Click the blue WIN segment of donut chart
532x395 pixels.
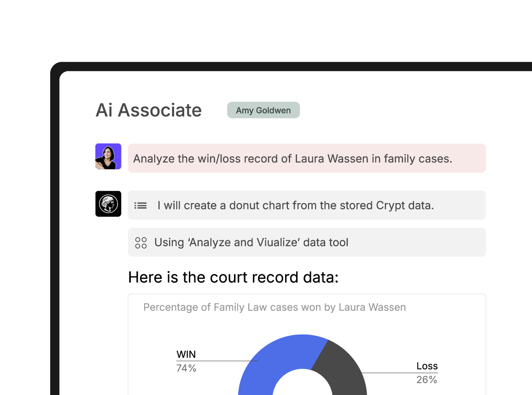(x=271, y=360)
